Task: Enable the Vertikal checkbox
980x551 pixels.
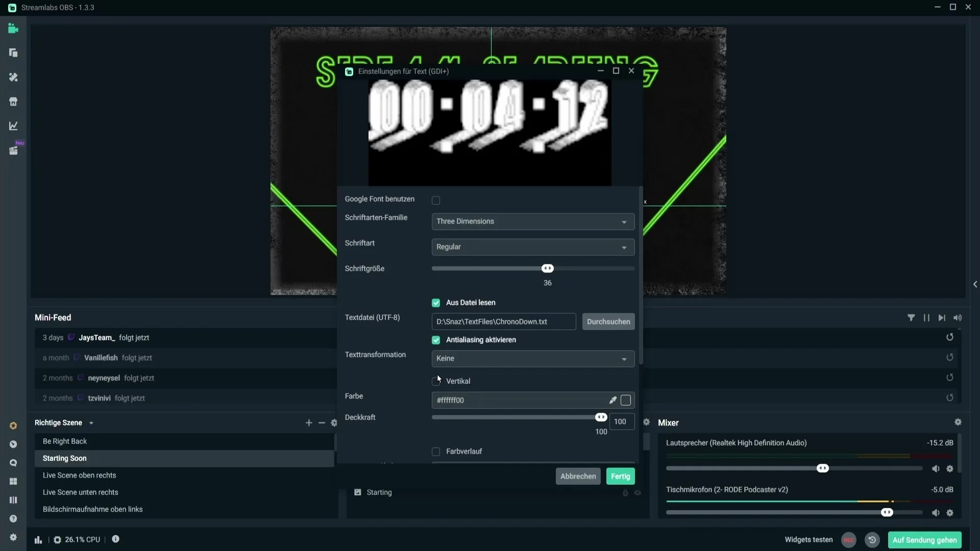Action: tap(436, 382)
